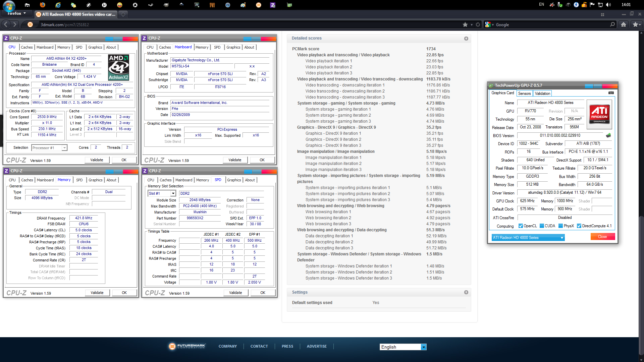
Task: Select the Validation tab in GPU-Z
Action: [542, 94]
